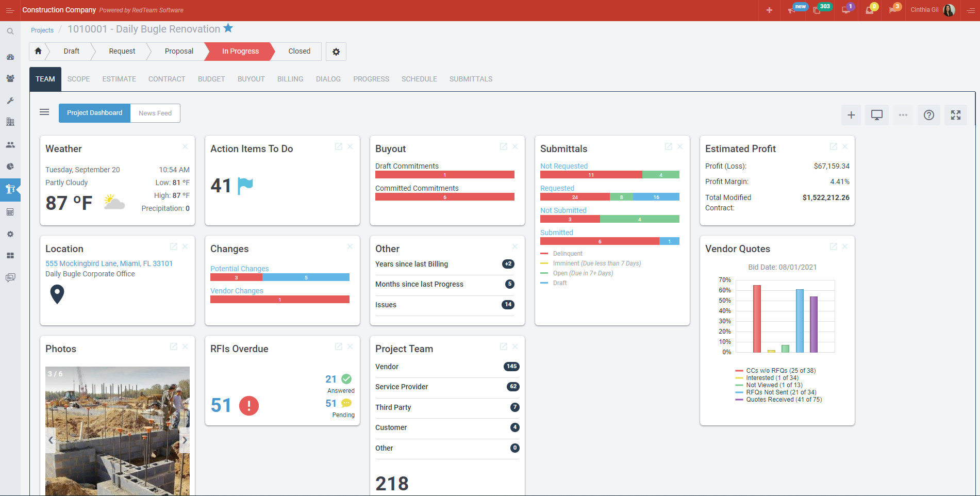Open the ellipsis more-options menu
980x496 pixels.
point(902,115)
